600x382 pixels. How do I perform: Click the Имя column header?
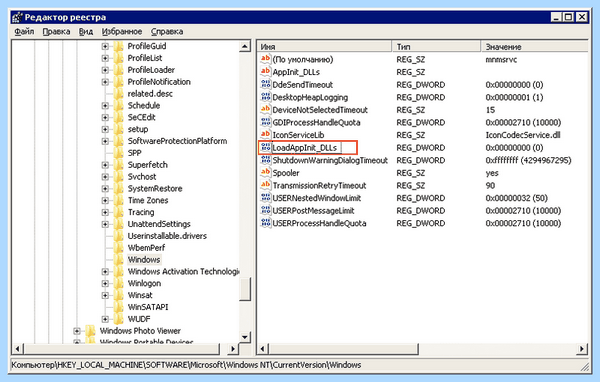point(324,47)
